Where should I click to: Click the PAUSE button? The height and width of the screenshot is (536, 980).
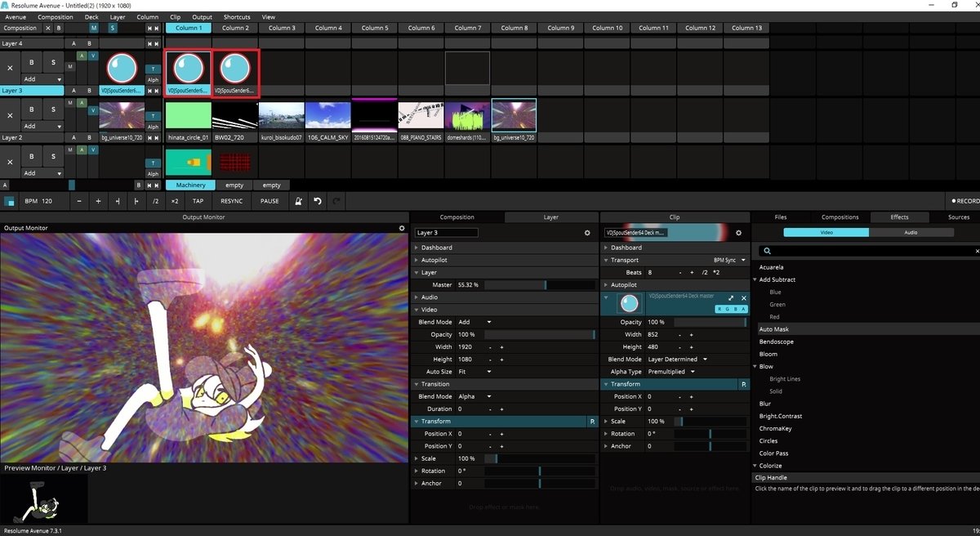pos(269,201)
